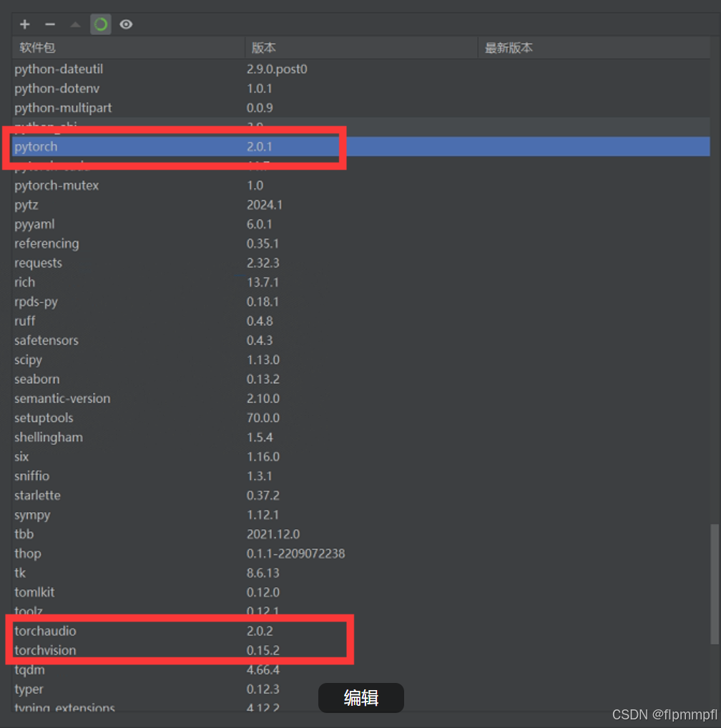Select the six package row
Screen dimensions: 721x728
coord(360,457)
